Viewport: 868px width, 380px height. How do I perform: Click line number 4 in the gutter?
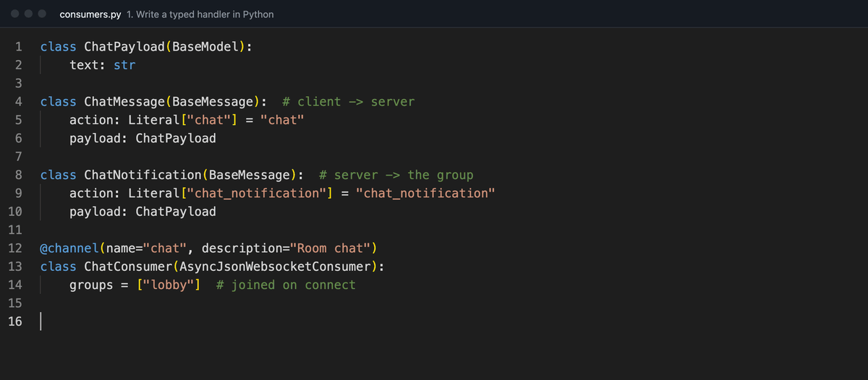coord(18,102)
